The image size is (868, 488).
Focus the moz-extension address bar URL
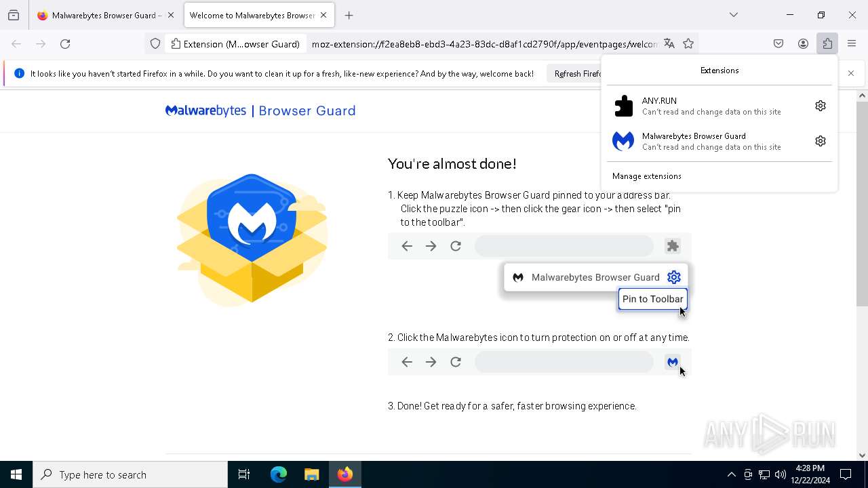[484, 44]
